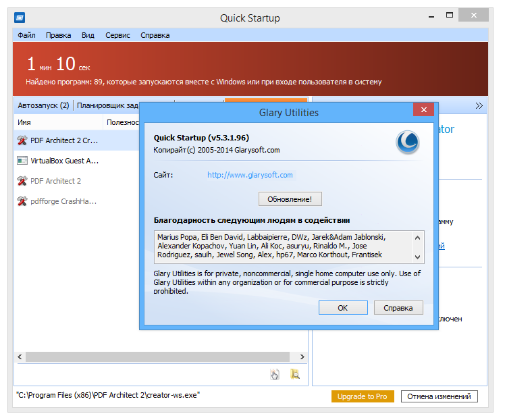Image resolution: width=505 pixels, height=420 pixels.
Task: Click the creator-ws.exe path in status bar
Action: tap(108, 395)
